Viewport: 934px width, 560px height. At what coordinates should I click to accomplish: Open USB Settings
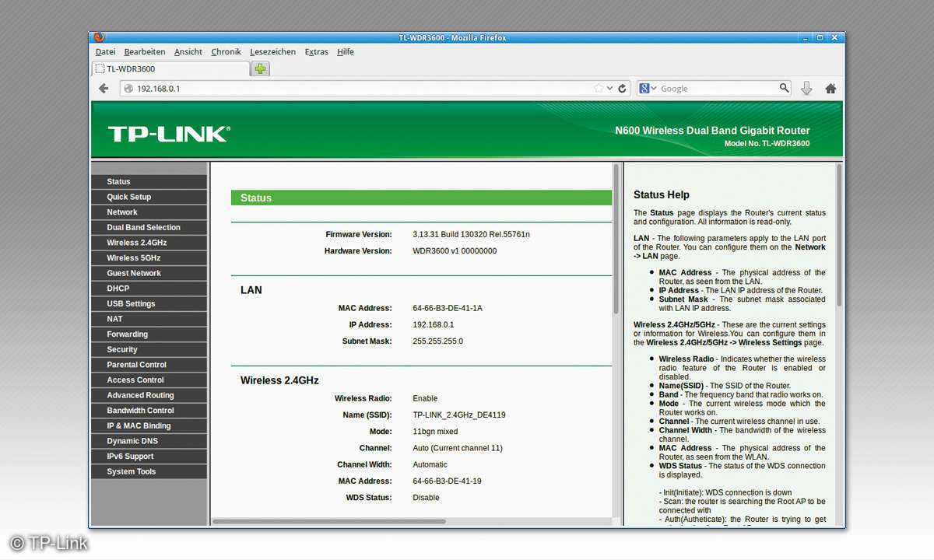coord(149,304)
